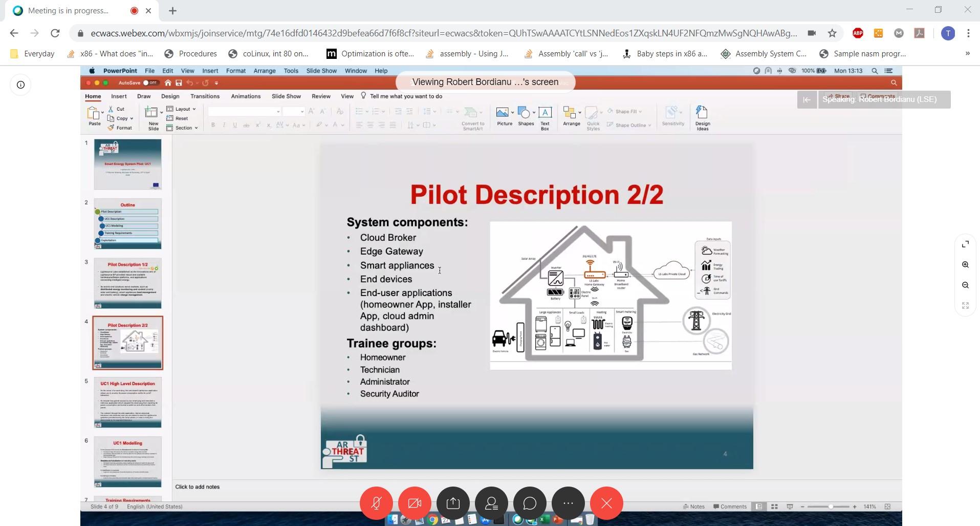Viewport: 980px width, 526px height.
Task: Leave the Webex meeting
Action: point(606,503)
